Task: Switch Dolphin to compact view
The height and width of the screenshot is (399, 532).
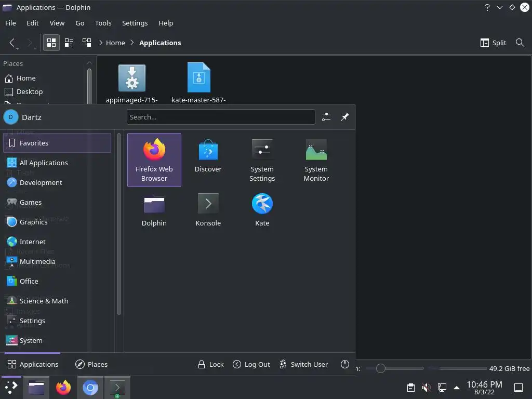Action: (x=69, y=43)
